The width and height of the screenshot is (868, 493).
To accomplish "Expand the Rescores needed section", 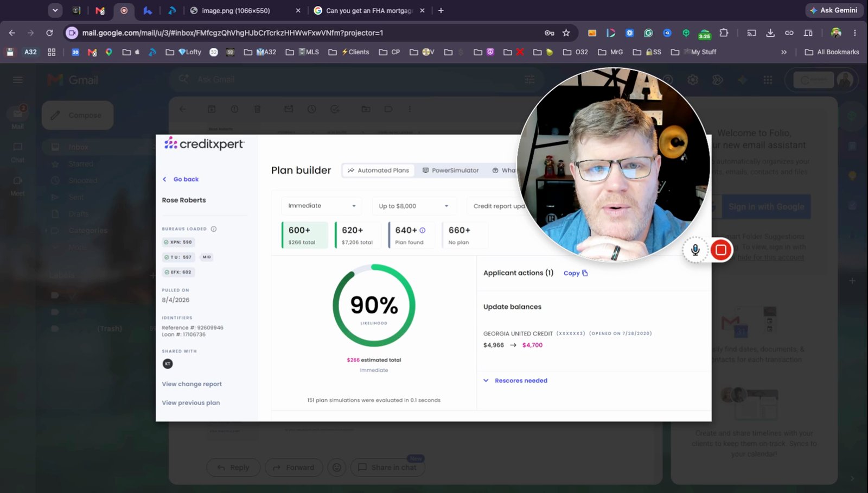I will [515, 381].
